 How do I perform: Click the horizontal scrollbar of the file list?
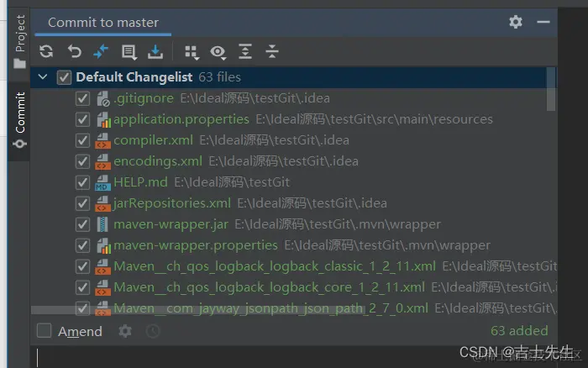pos(198,310)
